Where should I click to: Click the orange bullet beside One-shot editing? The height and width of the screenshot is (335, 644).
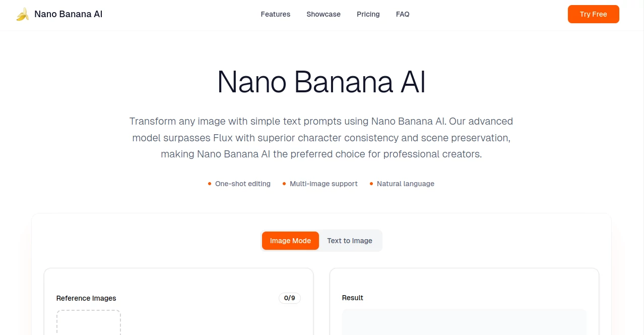click(209, 184)
